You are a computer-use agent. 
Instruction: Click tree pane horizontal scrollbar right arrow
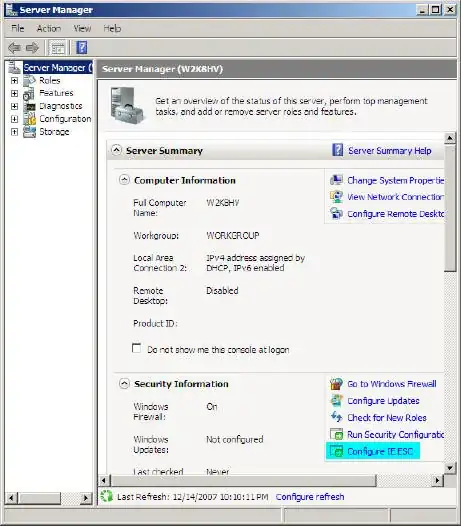pos(86,498)
